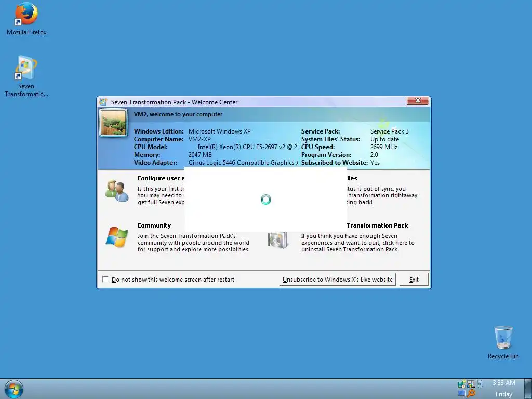Enable 'Do not show this welcome screen' checkbox
Viewport: 532px width, 399px height.
pyautogui.click(x=105, y=279)
